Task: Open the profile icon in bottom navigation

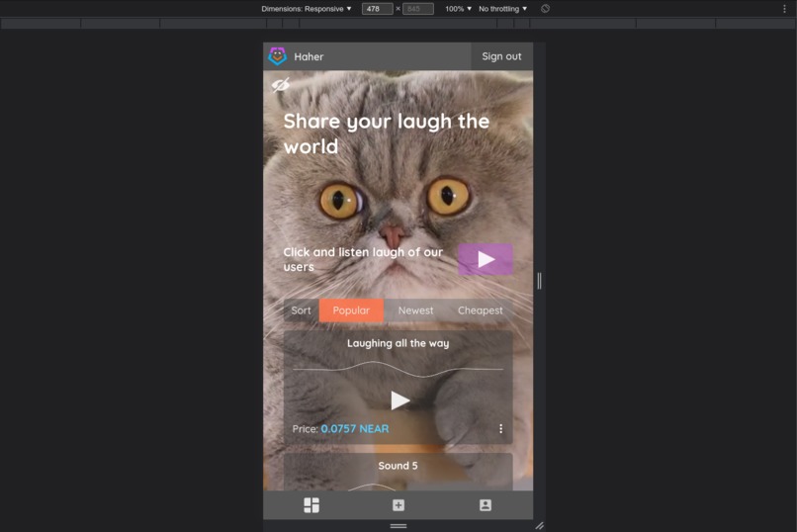Action: (486, 505)
